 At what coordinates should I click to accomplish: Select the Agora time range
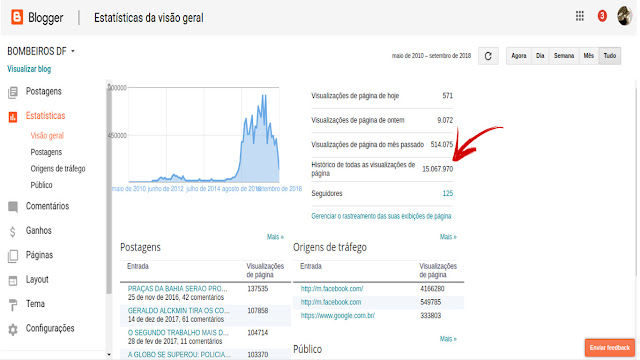tap(519, 56)
